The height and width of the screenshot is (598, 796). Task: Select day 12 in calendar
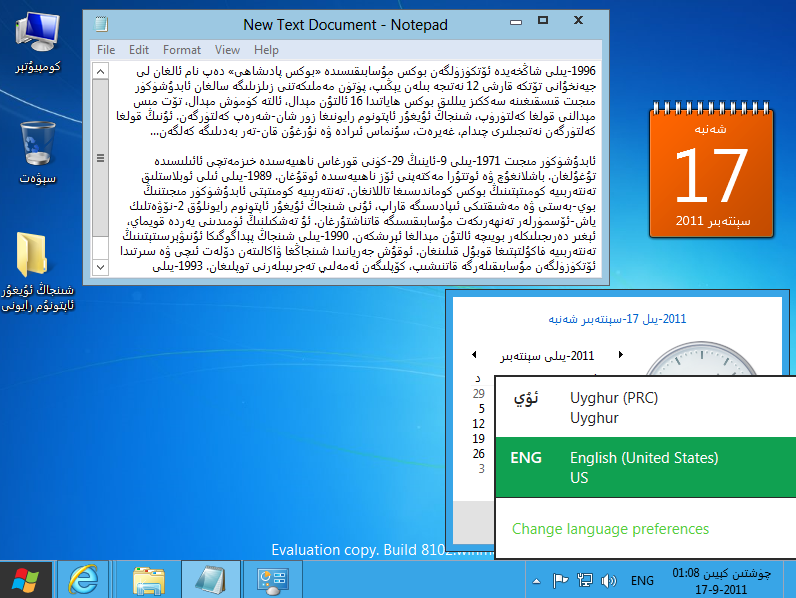[478, 423]
